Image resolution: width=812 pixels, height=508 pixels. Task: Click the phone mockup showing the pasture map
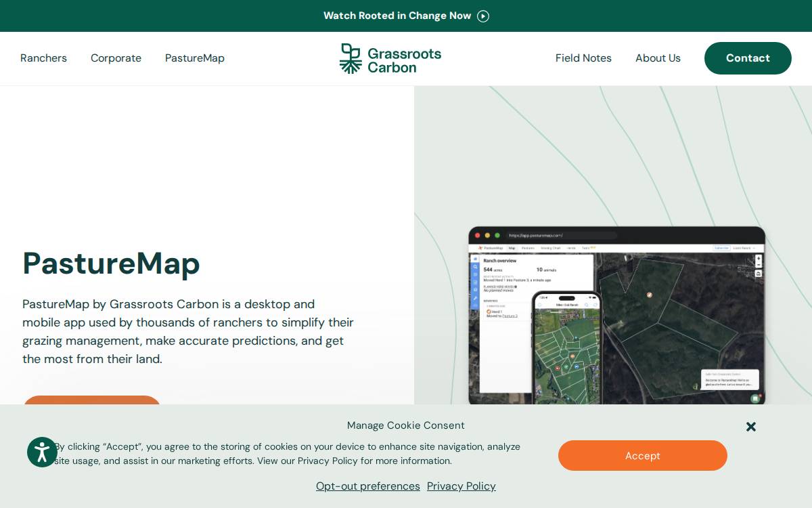(566, 347)
